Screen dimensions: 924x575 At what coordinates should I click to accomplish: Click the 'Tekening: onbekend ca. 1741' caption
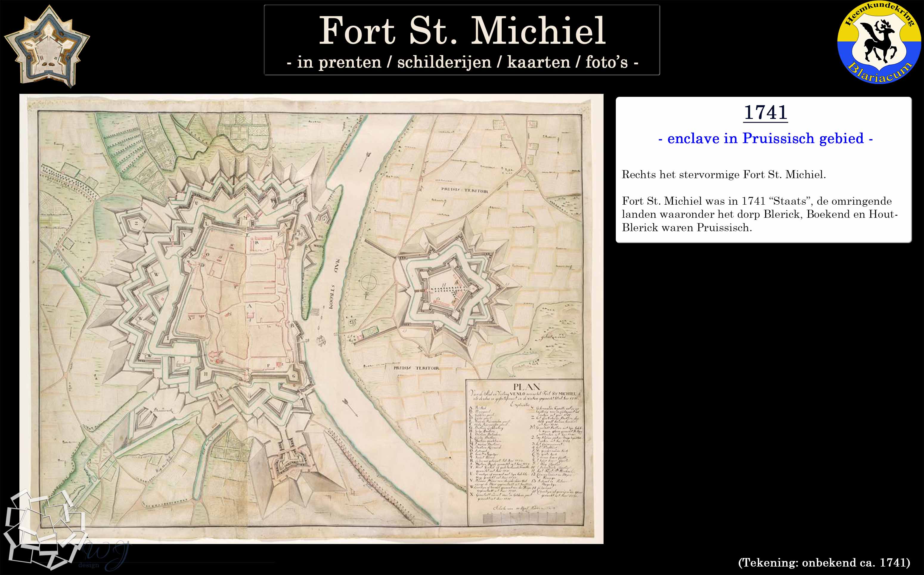click(x=824, y=562)
